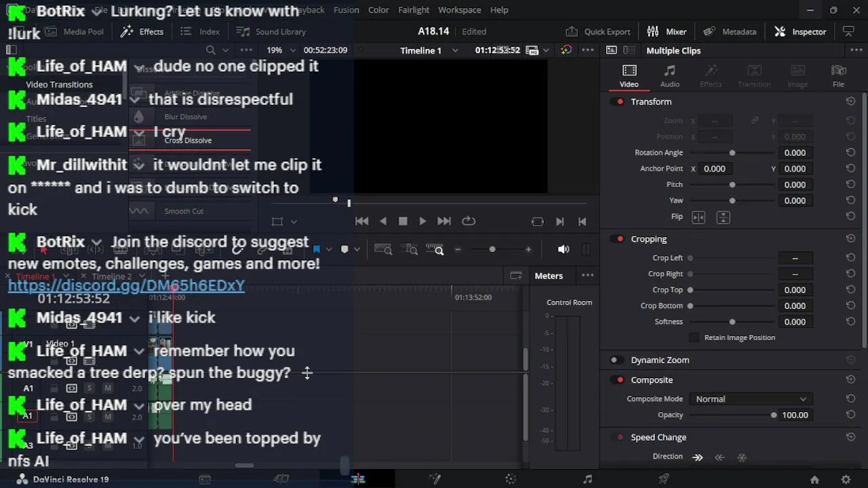Click the blue flag icon

click(x=316, y=249)
